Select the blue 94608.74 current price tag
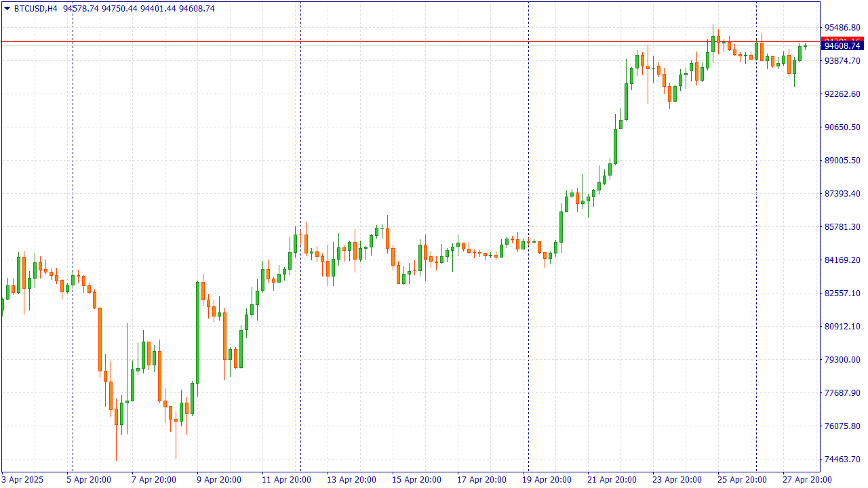Image resolution: width=868 pixels, height=488 pixels. coord(842,46)
